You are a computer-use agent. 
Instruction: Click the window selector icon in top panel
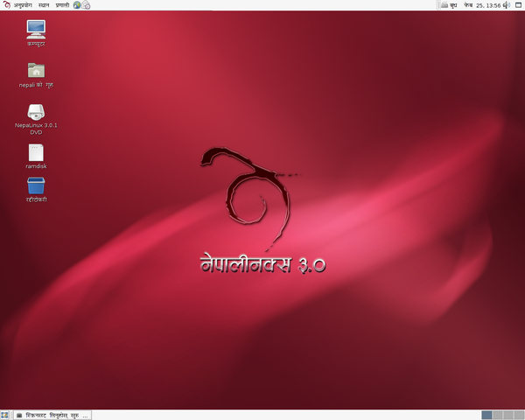point(518,5)
